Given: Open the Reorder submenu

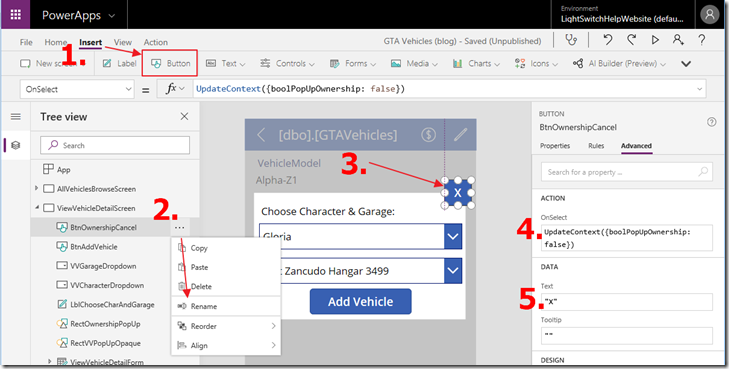Looking at the screenshot, I should 226,326.
